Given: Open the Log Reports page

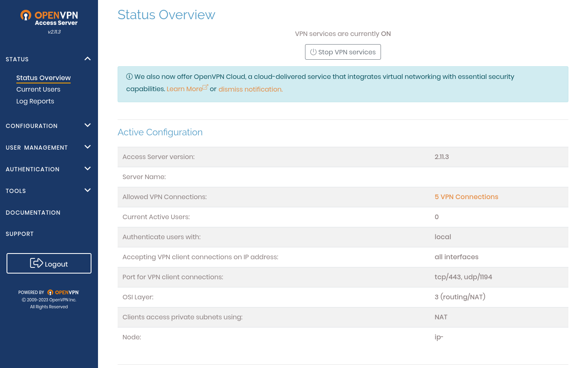Looking at the screenshot, I should [35, 101].
